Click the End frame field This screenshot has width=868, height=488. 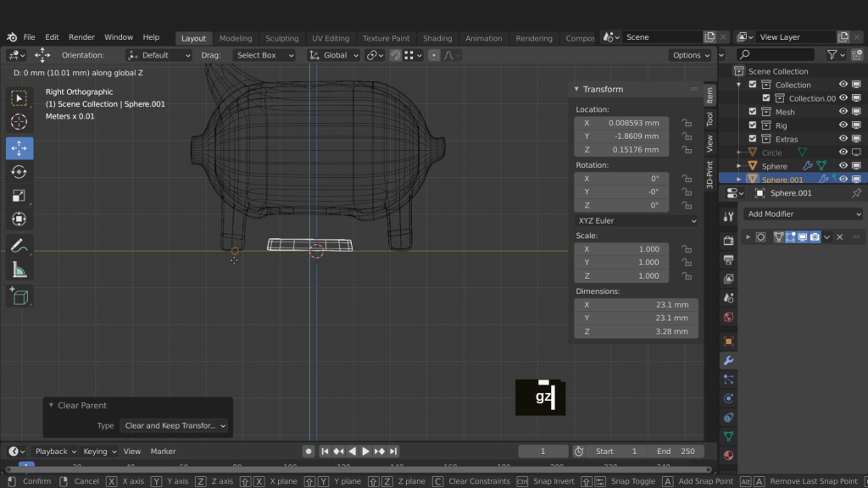(x=676, y=452)
